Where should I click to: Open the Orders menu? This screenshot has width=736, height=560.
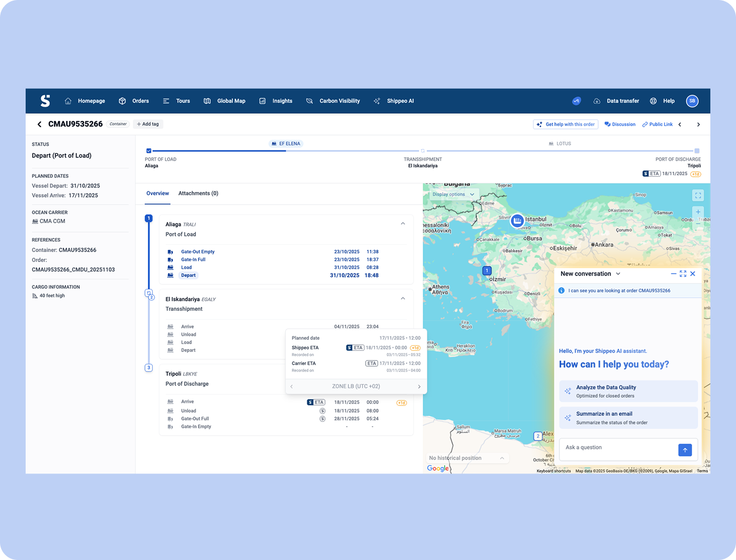[134, 101]
